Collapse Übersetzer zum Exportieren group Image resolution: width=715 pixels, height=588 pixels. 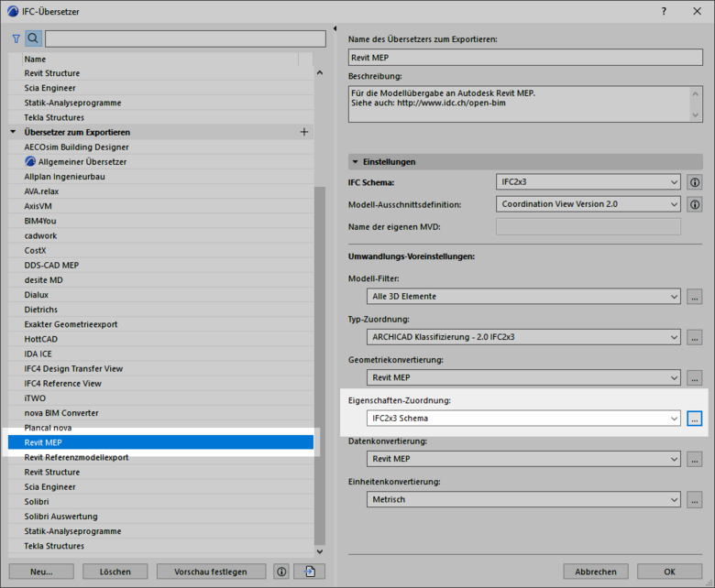(14, 132)
